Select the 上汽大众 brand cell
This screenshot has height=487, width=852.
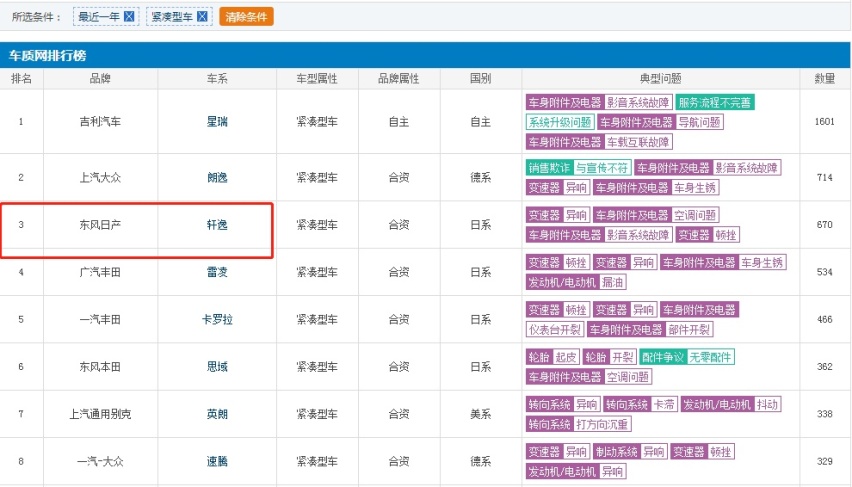tap(100, 178)
